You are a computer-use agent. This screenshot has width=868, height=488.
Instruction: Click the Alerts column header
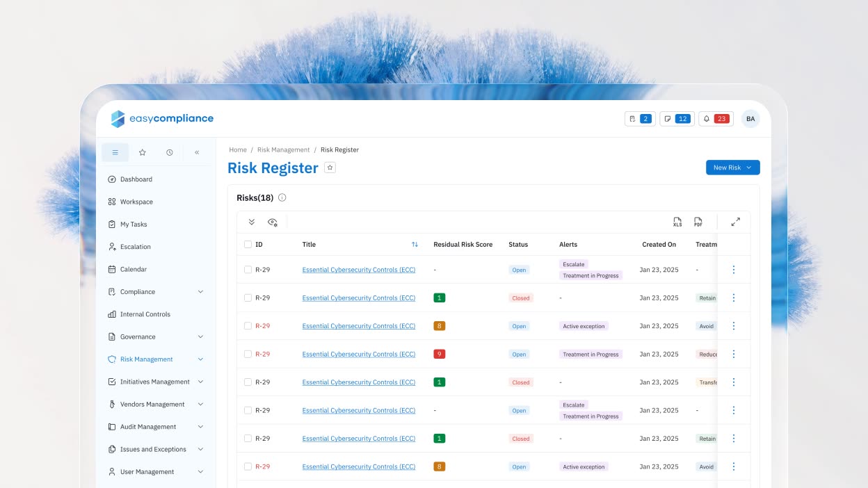point(568,245)
